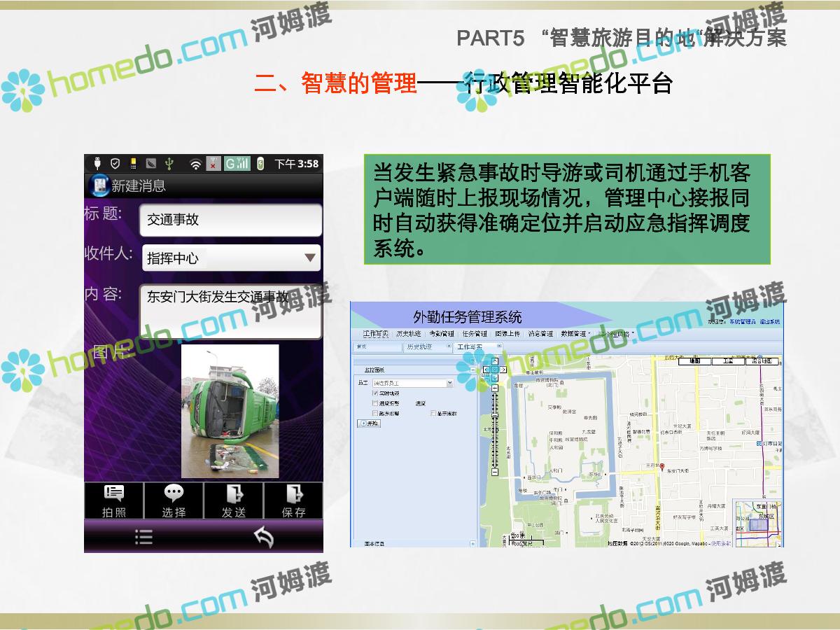This screenshot has height=630, width=840.
Task: Tap the Android menu list icon
Action: (x=143, y=537)
